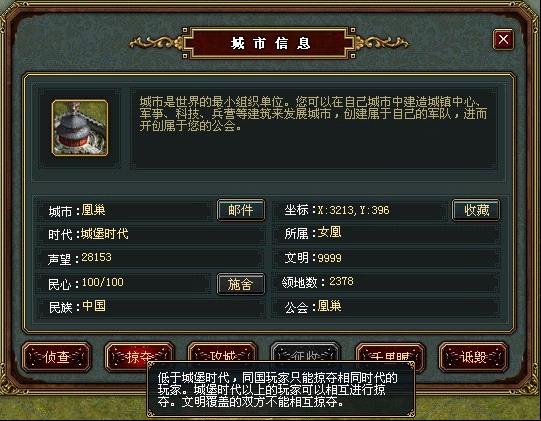Select the 声望 value 28153
The image size is (541, 421).
(x=97, y=257)
